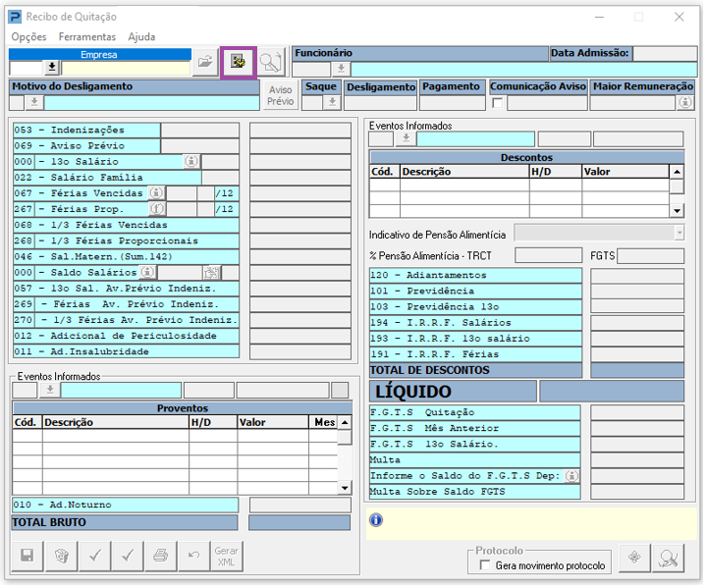The width and height of the screenshot is (707, 588).
Task: Click the info icon beside Férias Vencidas
Action: (x=155, y=193)
